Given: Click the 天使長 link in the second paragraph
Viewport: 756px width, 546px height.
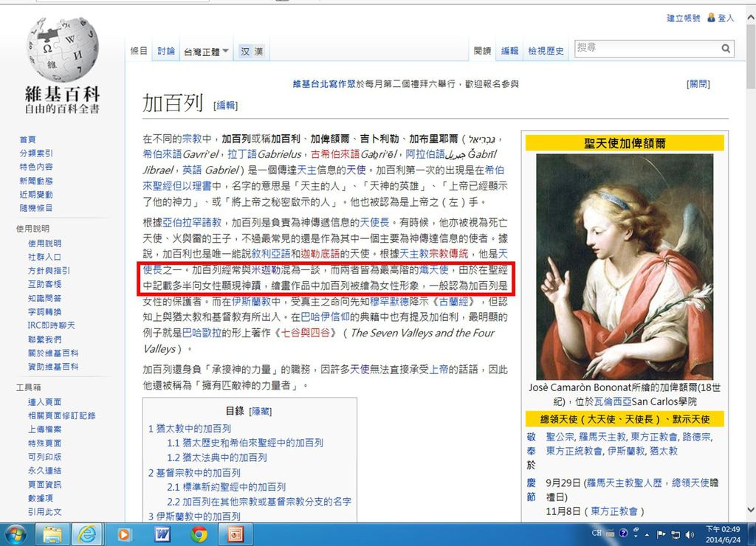Looking at the screenshot, I should (374, 222).
